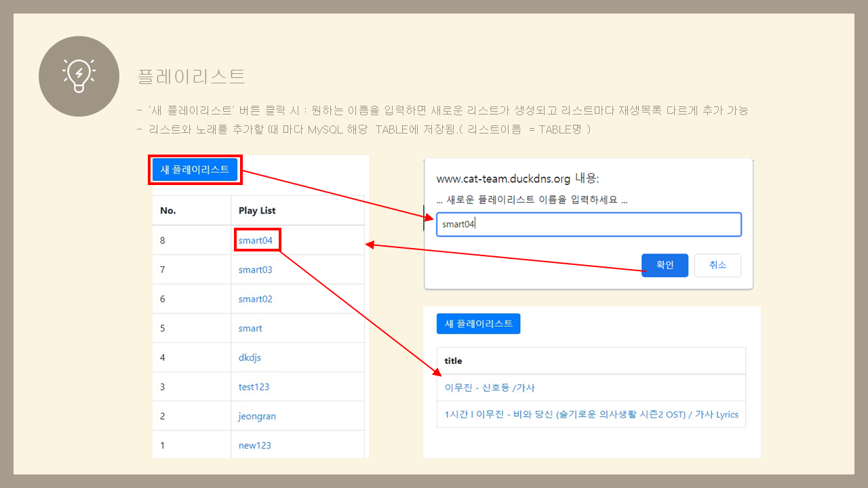The height and width of the screenshot is (488, 868).
Task: Open the smart03 playlist
Action: coord(256,269)
